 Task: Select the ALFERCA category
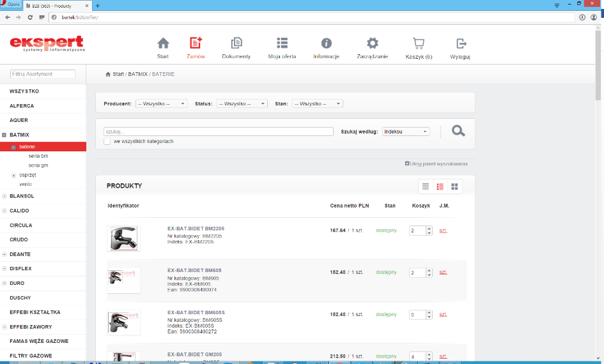pyautogui.click(x=22, y=106)
